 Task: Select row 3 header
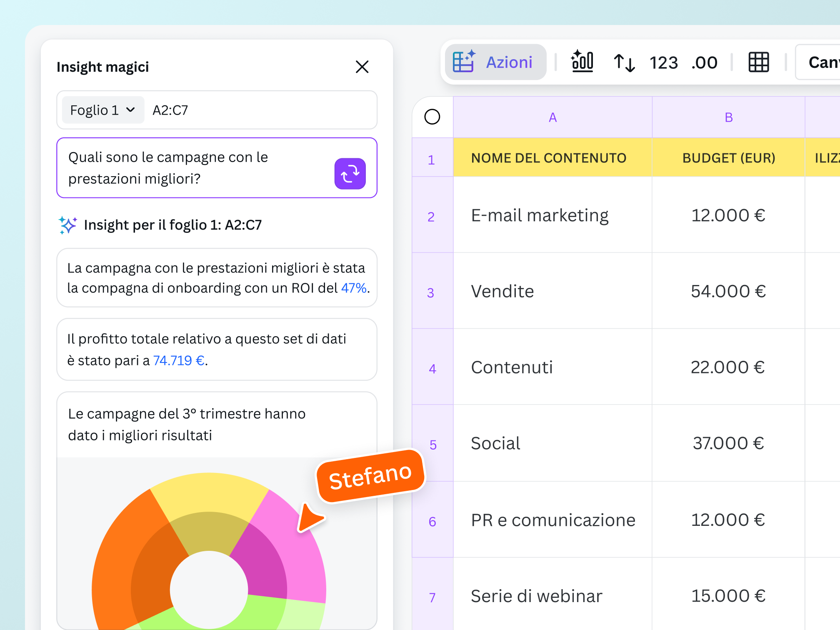(432, 291)
